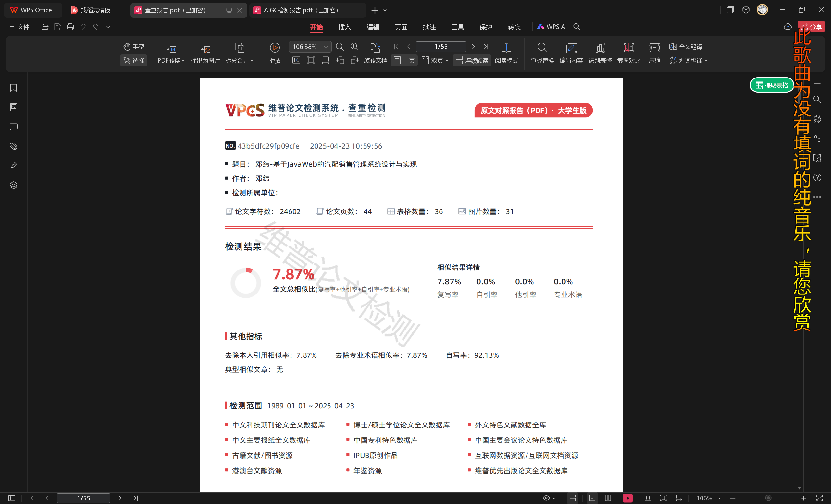Switch to the 编辑 ribbon tab
831x504 pixels.
click(x=373, y=27)
